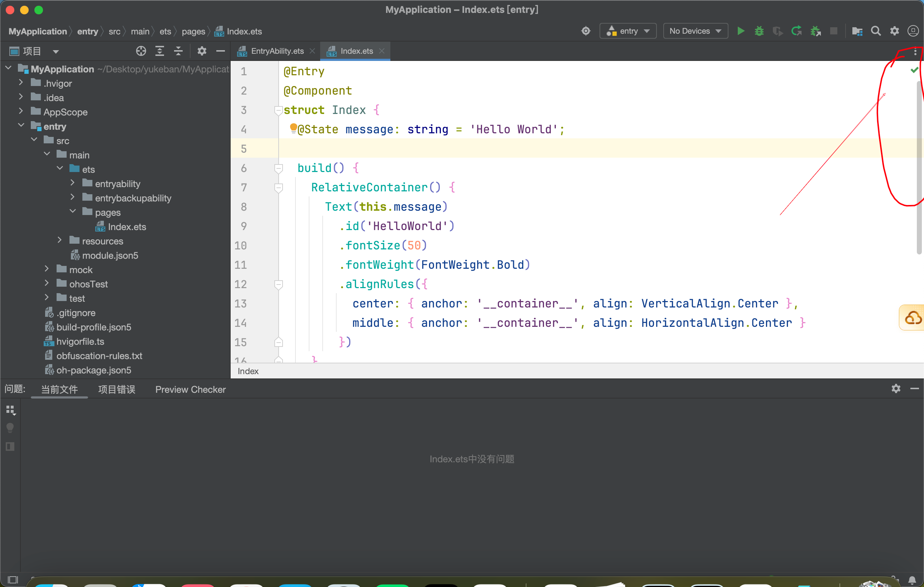This screenshot has height=587, width=924.
Task: Toggle code fold on build() line
Action: pos(279,168)
